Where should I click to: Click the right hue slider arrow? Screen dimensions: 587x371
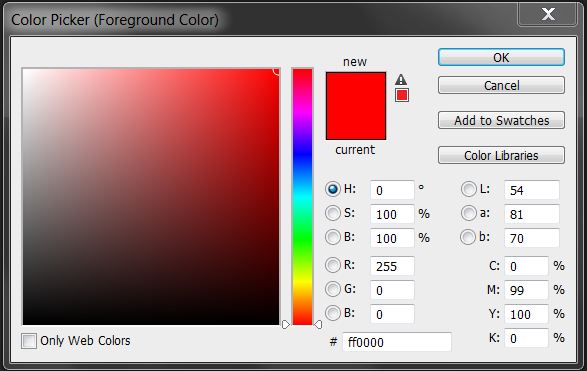coord(318,324)
